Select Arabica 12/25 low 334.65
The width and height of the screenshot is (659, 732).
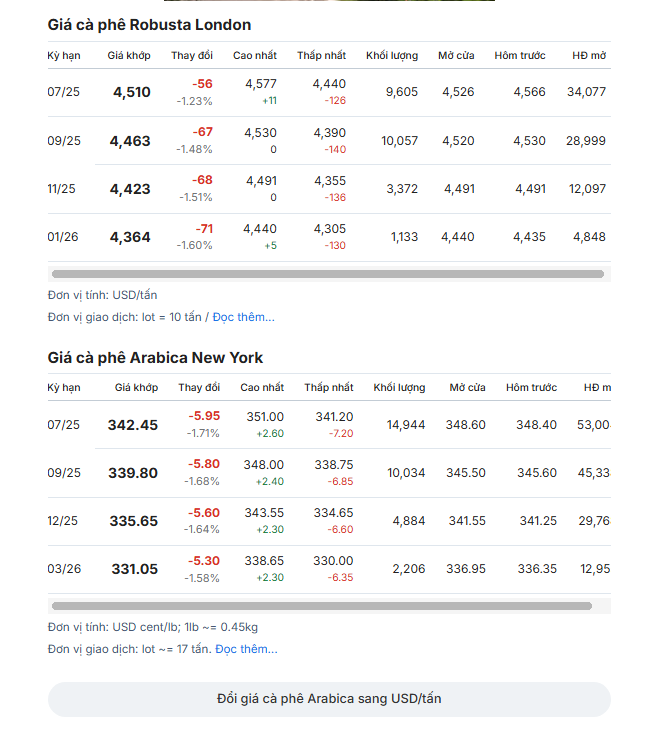[x=333, y=513]
